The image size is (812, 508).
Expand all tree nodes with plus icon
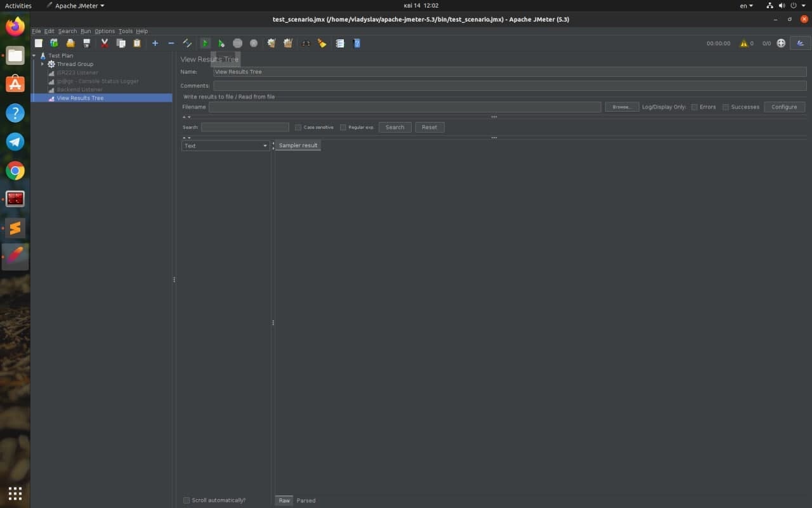pos(155,43)
